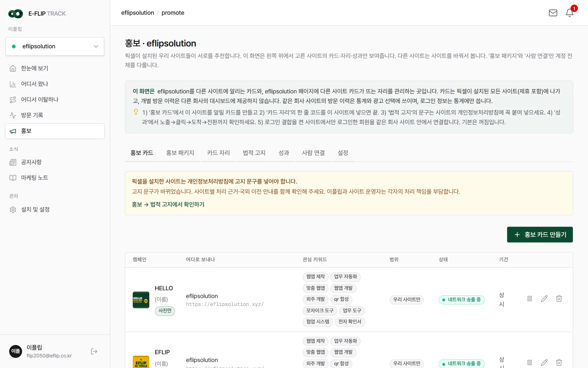Switch to the 홍보 카드 tab
Viewport: 588px width, 368px height.
[142, 153]
